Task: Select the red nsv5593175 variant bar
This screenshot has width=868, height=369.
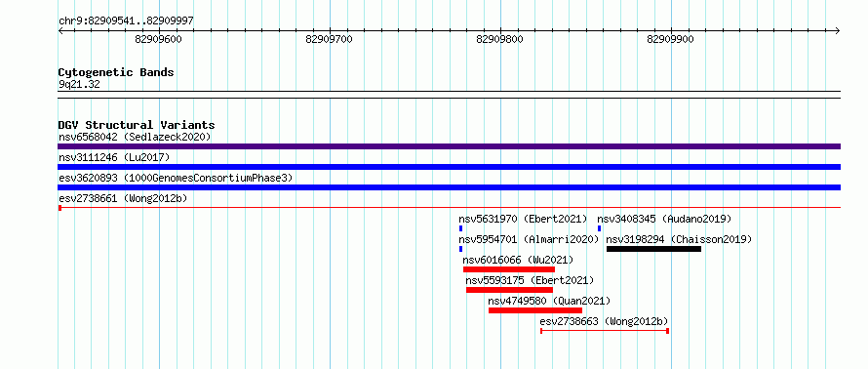Action: coord(509,290)
